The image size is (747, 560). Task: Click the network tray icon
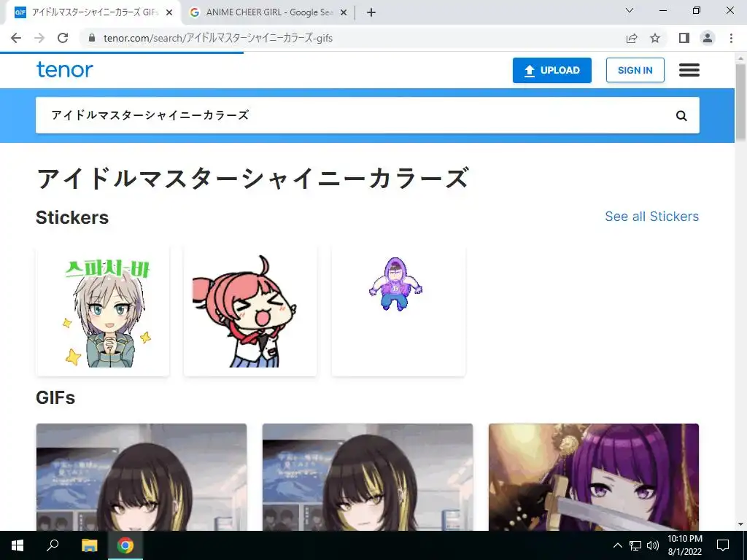point(635,545)
